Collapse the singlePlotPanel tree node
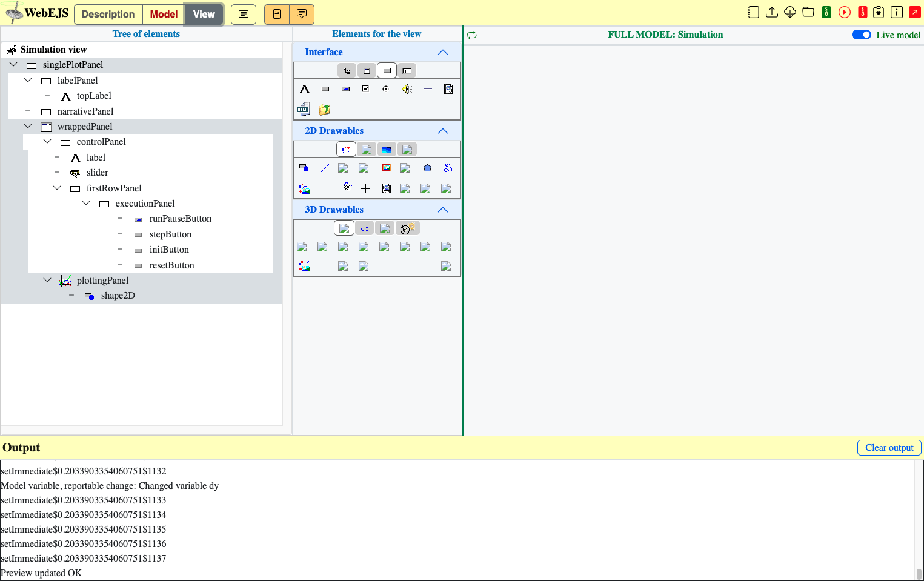This screenshot has width=924, height=581. point(13,64)
